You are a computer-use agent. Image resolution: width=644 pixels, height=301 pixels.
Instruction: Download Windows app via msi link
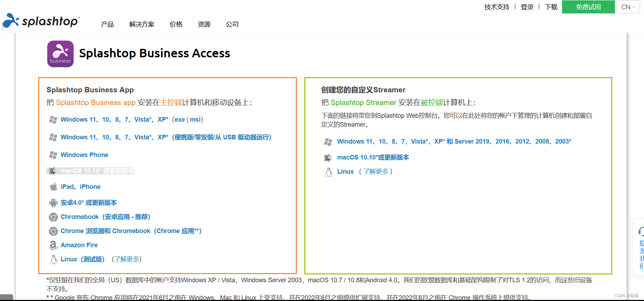pyautogui.click(x=195, y=120)
